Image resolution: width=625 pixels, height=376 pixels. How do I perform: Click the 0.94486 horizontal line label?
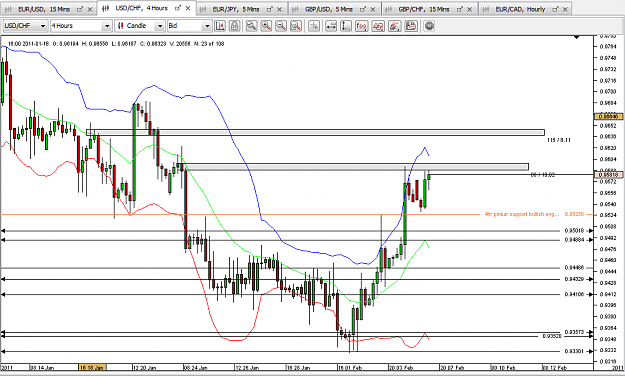coord(574,268)
